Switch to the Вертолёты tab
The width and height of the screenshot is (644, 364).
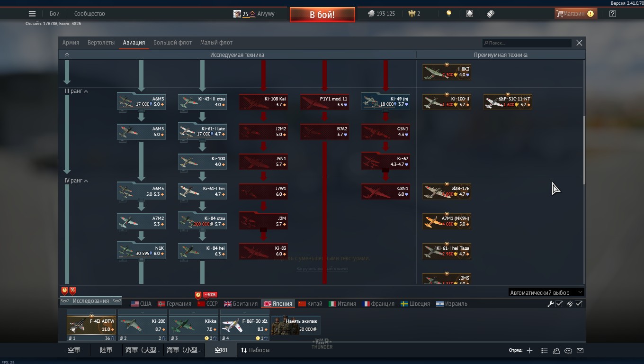101,43
